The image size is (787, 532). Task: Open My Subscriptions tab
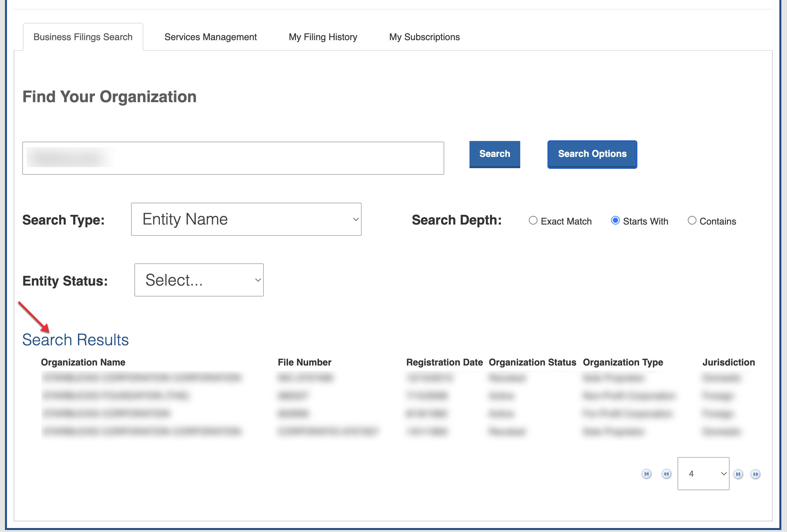point(424,37)
